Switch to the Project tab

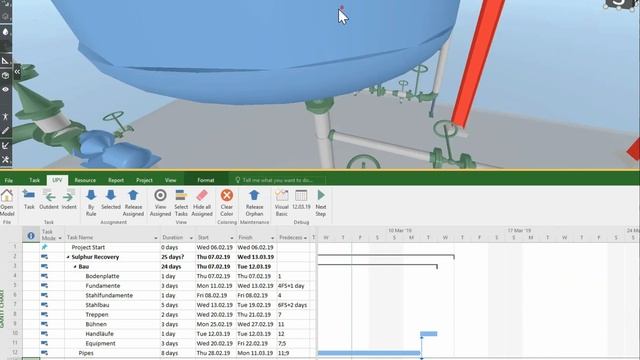pos(144,180)
